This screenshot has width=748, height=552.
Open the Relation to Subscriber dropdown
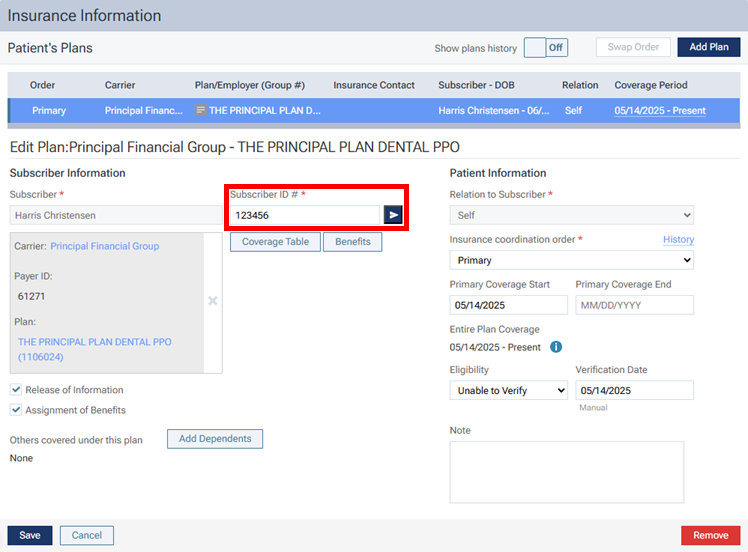click(x=571, y=215)
